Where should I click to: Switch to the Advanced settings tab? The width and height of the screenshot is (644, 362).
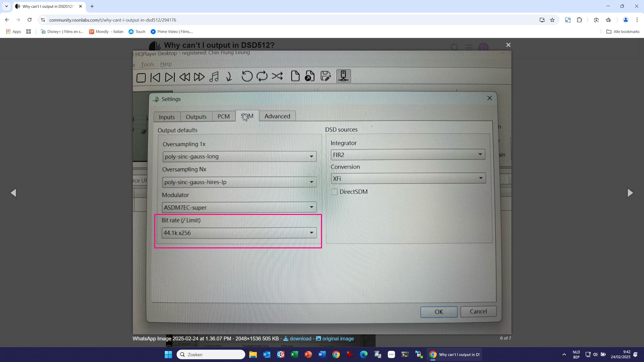[x=277, y=116]
